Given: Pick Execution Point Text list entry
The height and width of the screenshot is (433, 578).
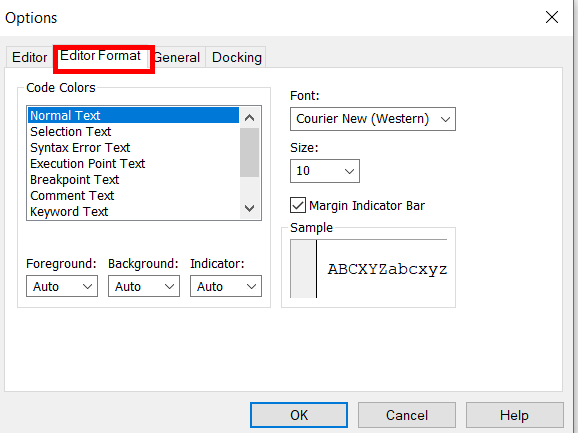Looking at the screenshot, I should pos(133,164).
